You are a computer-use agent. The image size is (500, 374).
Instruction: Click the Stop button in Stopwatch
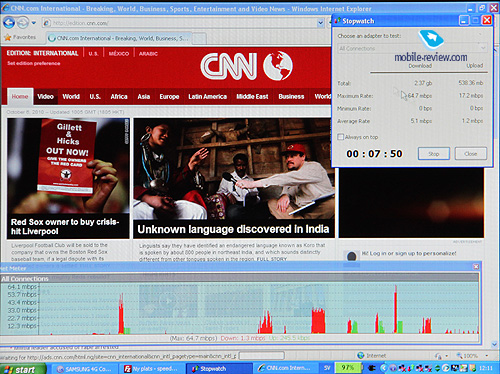[x=434, y=154]
